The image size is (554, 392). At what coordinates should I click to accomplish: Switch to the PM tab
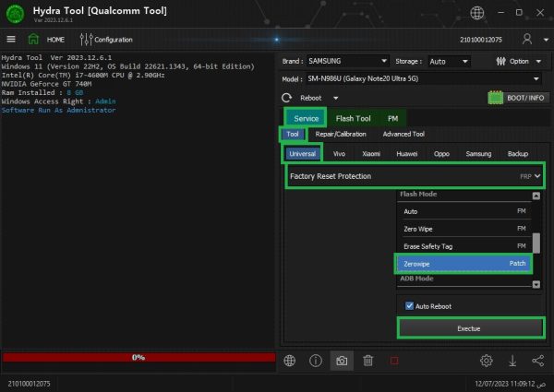[392, 119]
